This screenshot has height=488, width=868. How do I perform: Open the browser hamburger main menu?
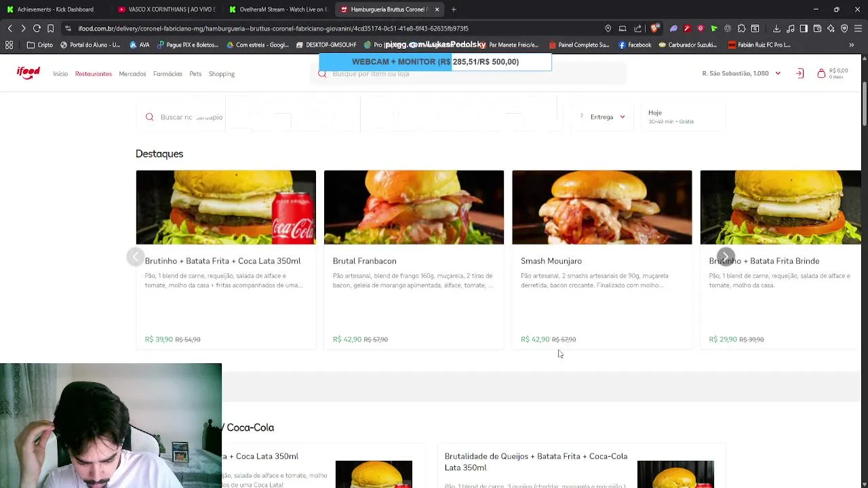[x=858, y=28]
